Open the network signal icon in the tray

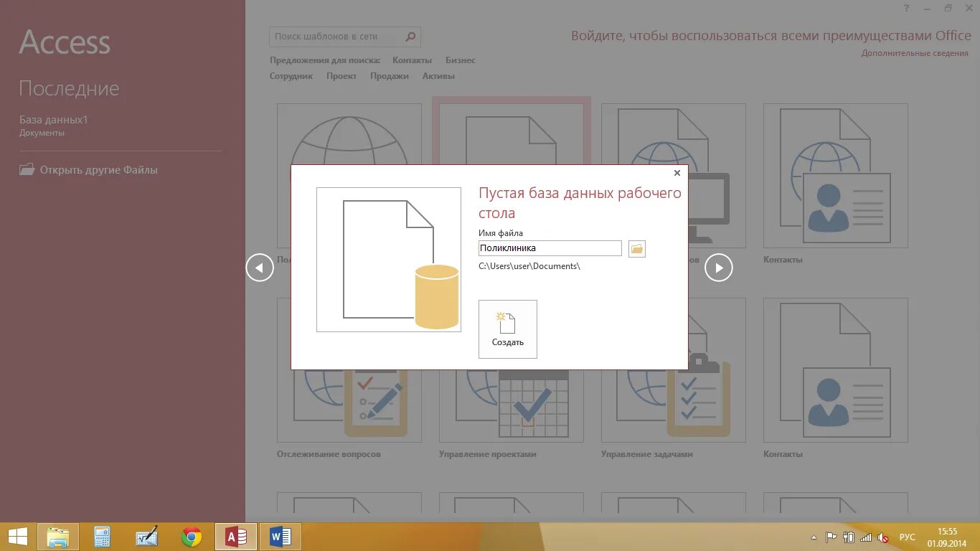[x=866, y=537]
